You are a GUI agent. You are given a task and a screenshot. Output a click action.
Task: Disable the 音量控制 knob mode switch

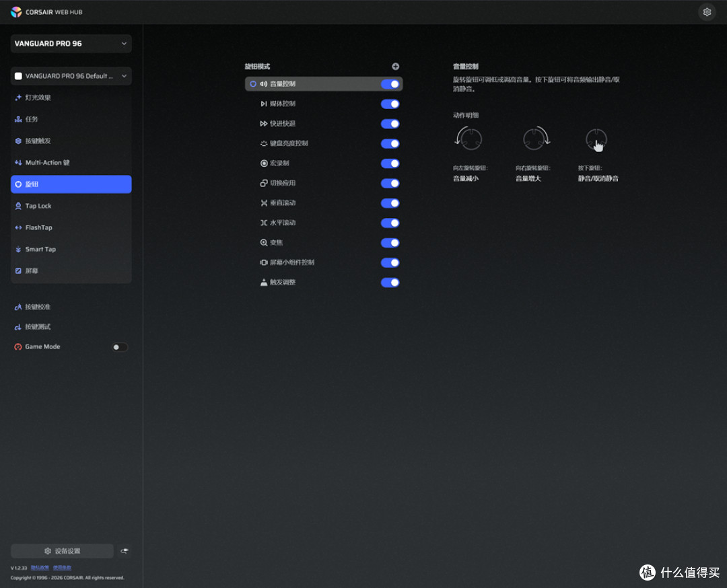click(x=390, y=84)
